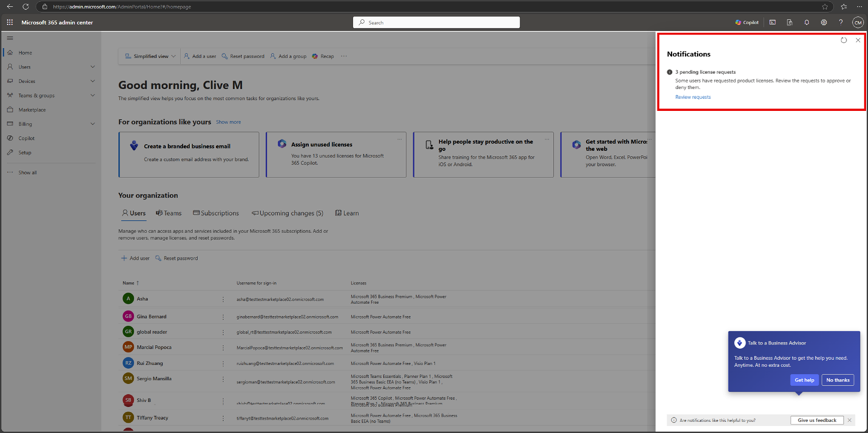This screenshot has height=433, width=868.
Task: Click Reset password in top toolbar
Action: (243, 56)
